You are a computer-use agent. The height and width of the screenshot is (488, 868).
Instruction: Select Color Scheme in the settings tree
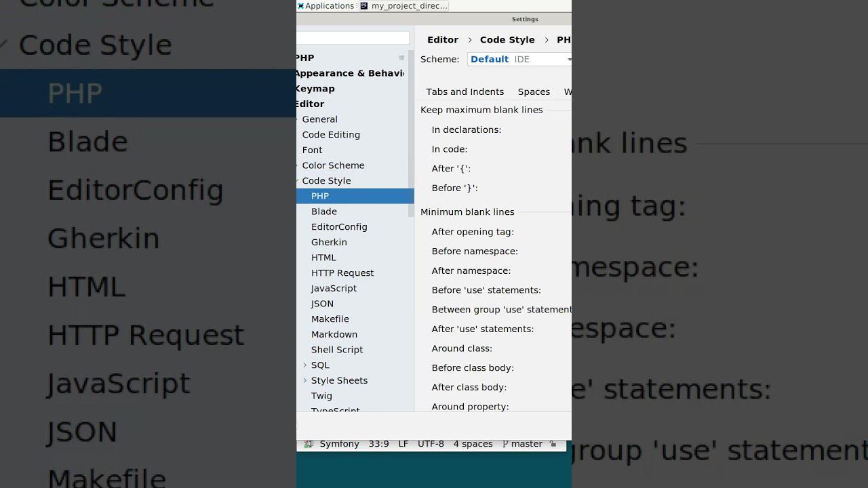(x=333, y=165)
